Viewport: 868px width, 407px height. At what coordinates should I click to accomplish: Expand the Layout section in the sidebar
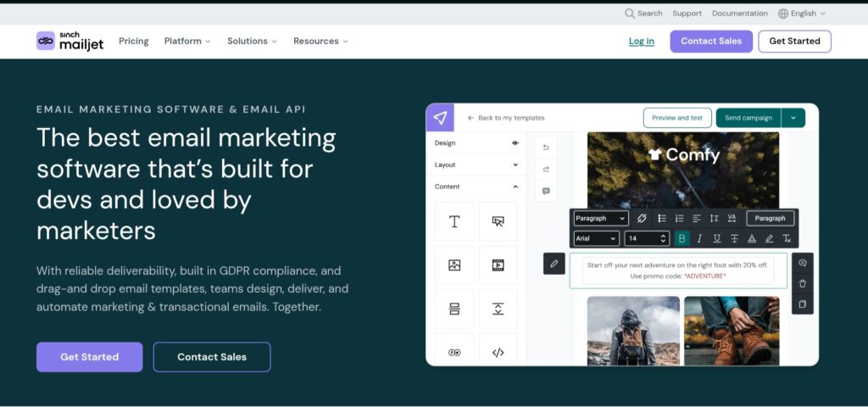476,164
